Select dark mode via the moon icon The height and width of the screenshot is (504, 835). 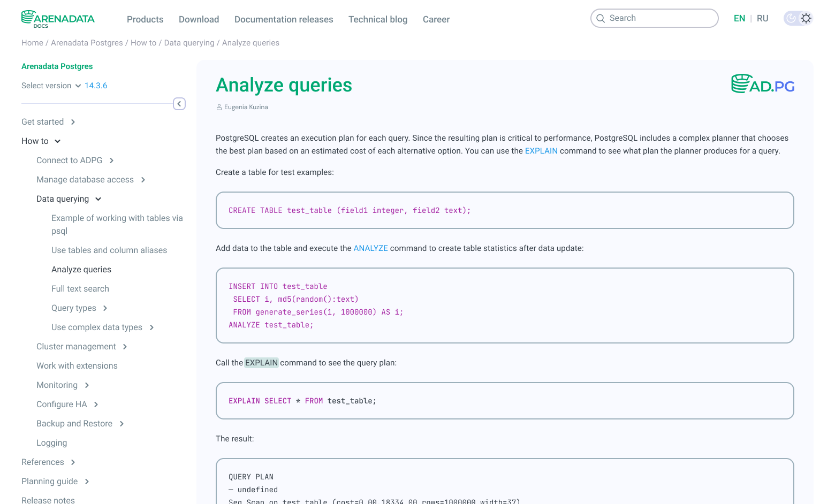pyautogui.click(x=791, y=18)
